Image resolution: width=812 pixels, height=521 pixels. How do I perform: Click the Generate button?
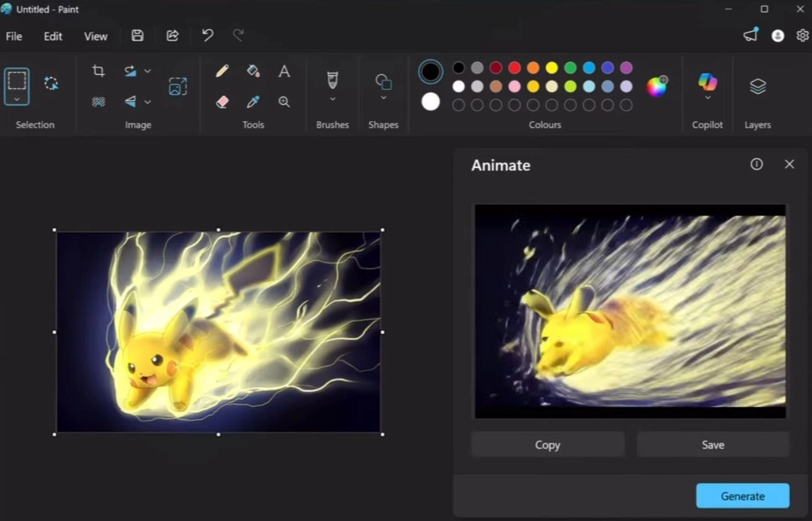click(x=742, y=496)
